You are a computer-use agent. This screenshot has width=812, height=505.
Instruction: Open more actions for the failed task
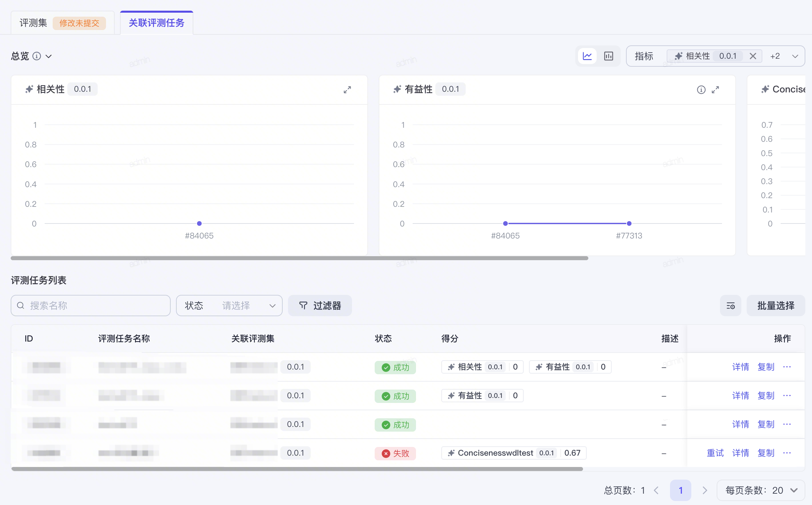[787, 453]
